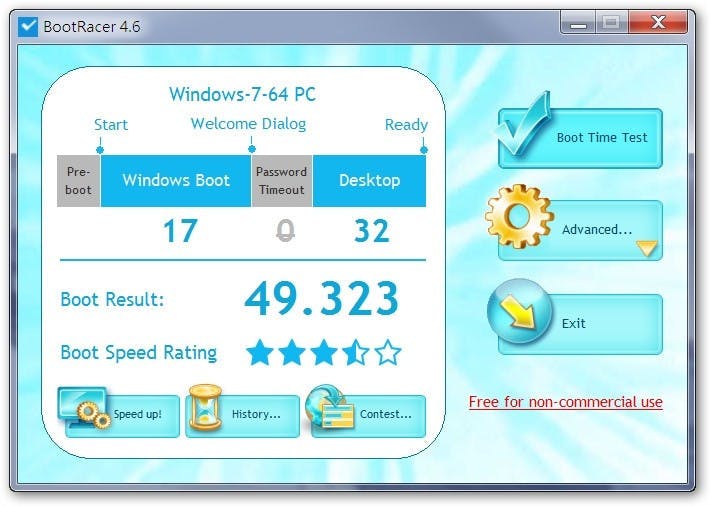Click the Start timeline marker
Image resolution: width=710 pixels, height=506 pixels.
[100, 149]
